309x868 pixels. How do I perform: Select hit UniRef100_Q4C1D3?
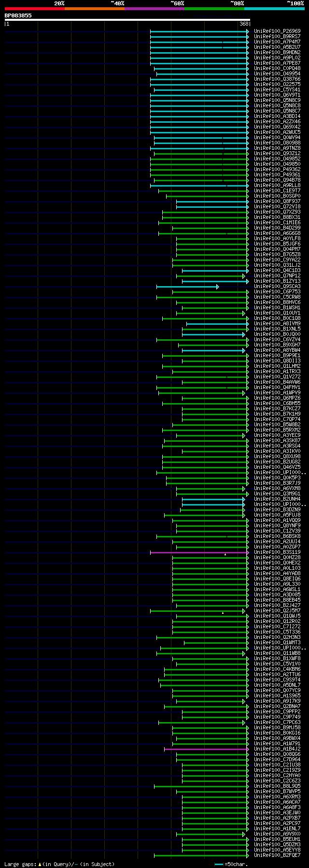[x=277, y=271]
